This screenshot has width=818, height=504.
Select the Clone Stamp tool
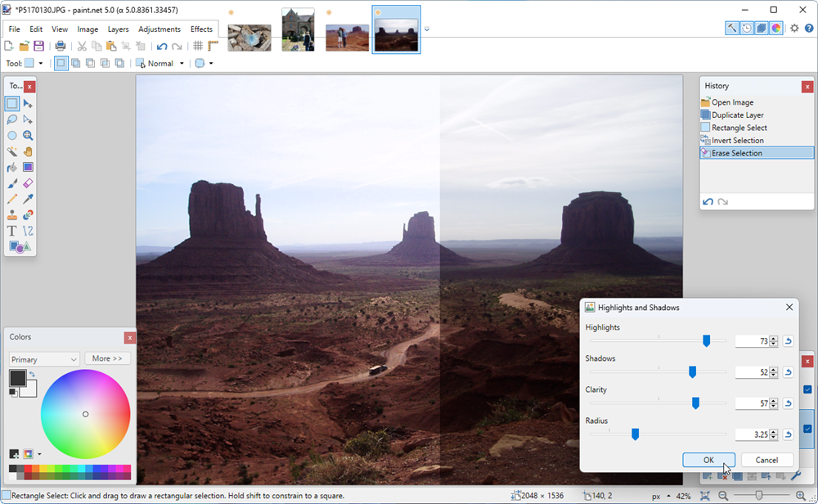12,215
